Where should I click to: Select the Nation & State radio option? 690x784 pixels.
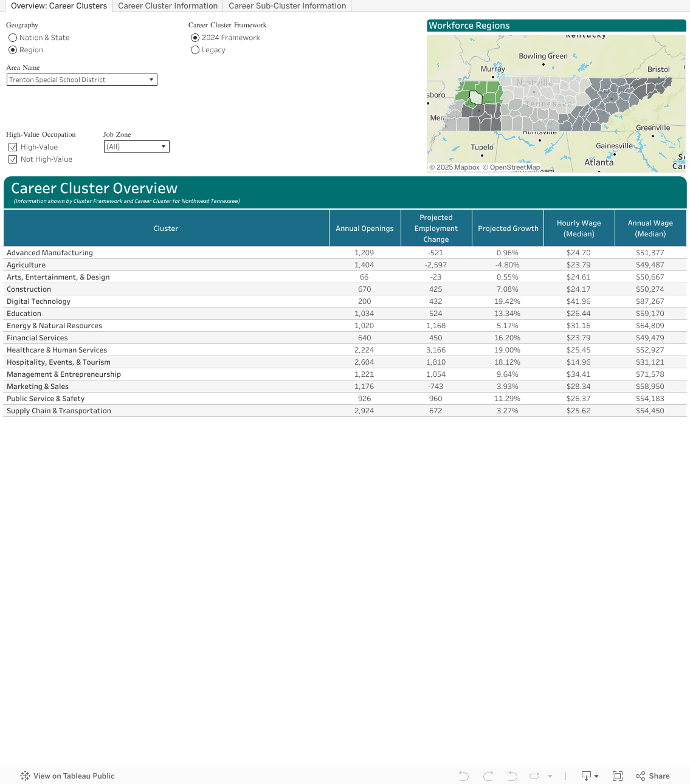point(13,38)
